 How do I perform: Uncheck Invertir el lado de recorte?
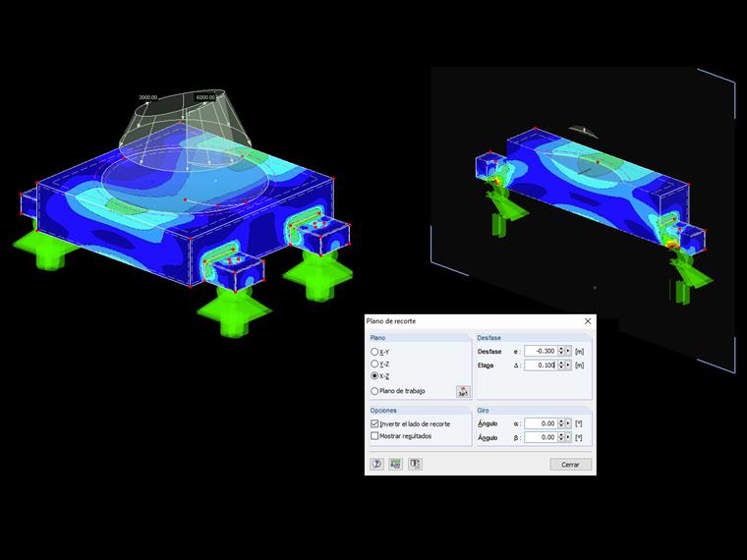[x=374, y=423]
